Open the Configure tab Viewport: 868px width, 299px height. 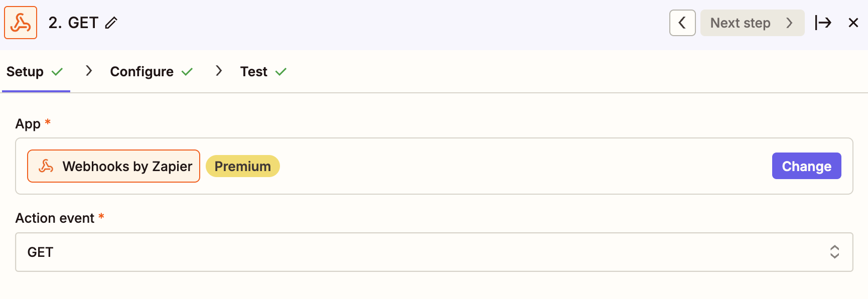coord(141,72)
